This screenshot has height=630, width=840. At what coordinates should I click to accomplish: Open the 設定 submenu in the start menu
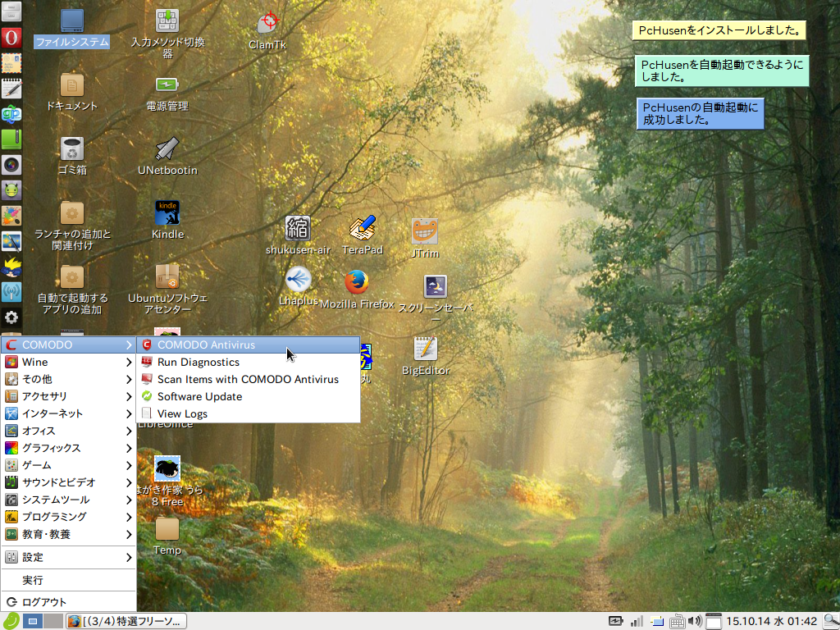[x=68, y=557]
